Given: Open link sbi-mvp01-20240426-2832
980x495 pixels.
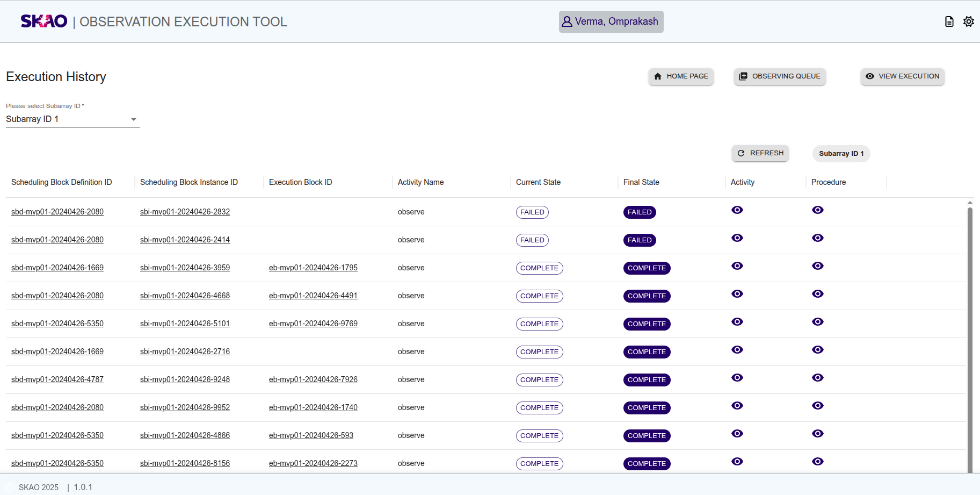Looking at the screenshot, I should [x=185, y=212].
